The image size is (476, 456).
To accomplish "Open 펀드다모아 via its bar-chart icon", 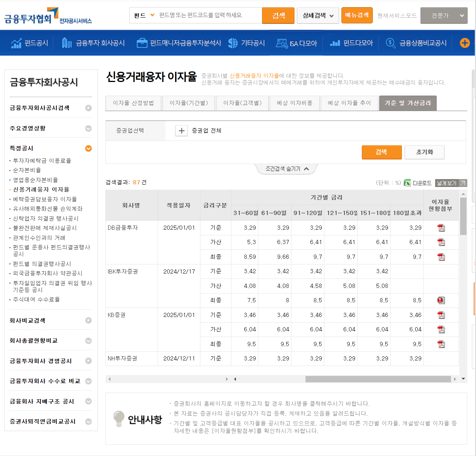I will (x=334, y=43).
